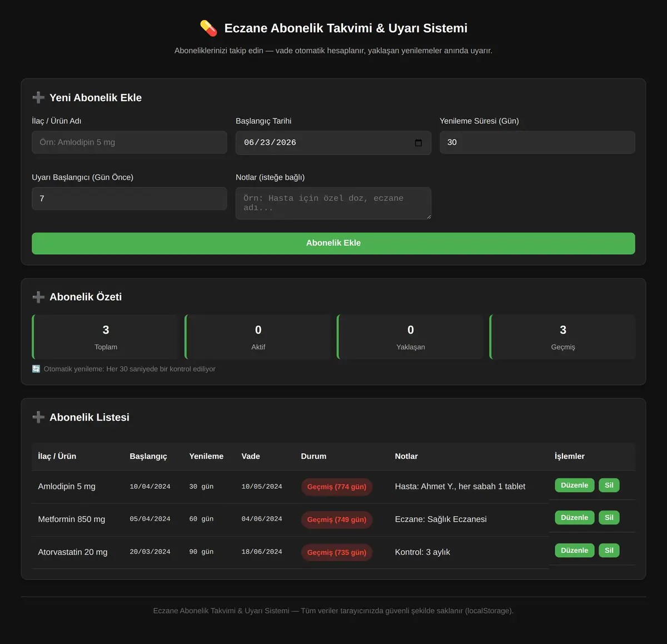Viewport: 667px width, 644px height.
Task: Click the Toplam summary card
Action: click(105, 337)
